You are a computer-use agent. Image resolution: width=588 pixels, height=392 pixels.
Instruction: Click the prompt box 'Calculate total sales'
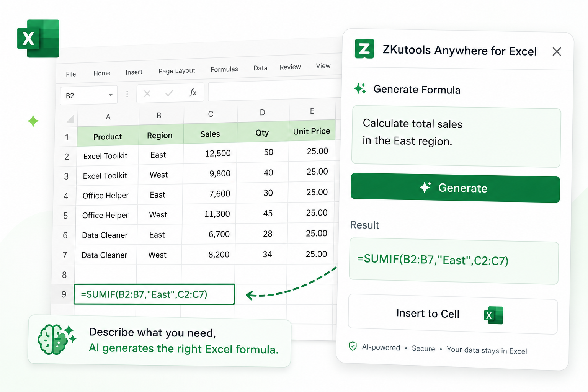click(456, 137)
